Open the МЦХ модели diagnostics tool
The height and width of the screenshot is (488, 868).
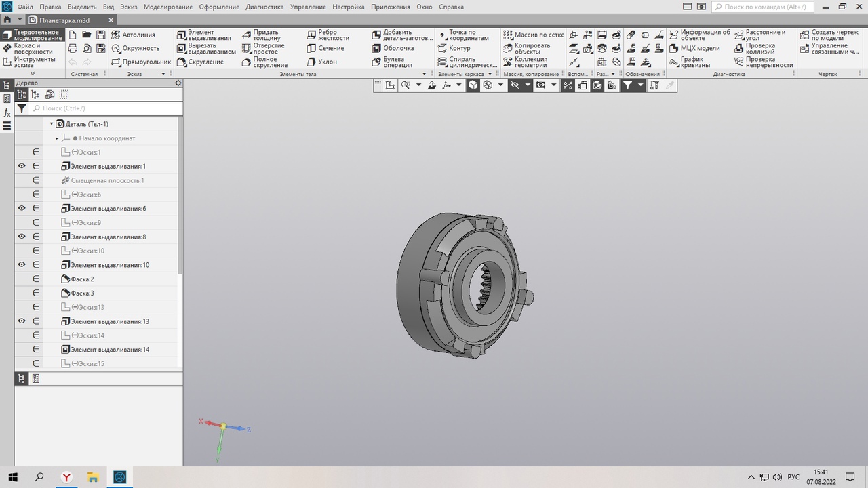tap(694, 48)
